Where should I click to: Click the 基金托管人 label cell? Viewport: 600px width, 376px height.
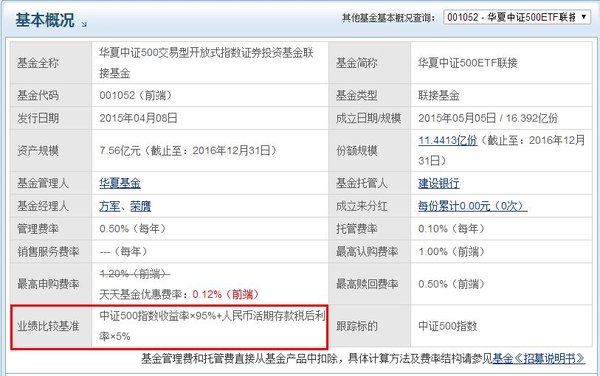pos(370,183)
